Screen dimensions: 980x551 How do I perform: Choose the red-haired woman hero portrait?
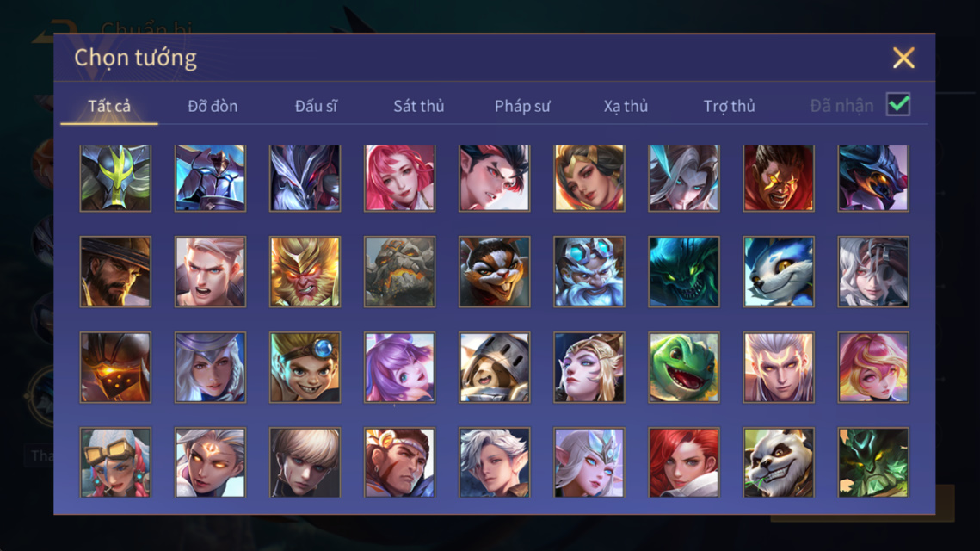(684, 462)
